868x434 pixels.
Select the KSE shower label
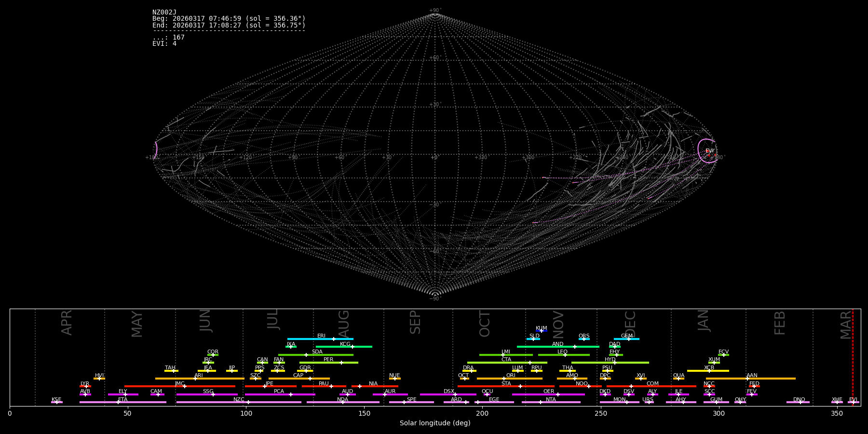click(56, 400)
